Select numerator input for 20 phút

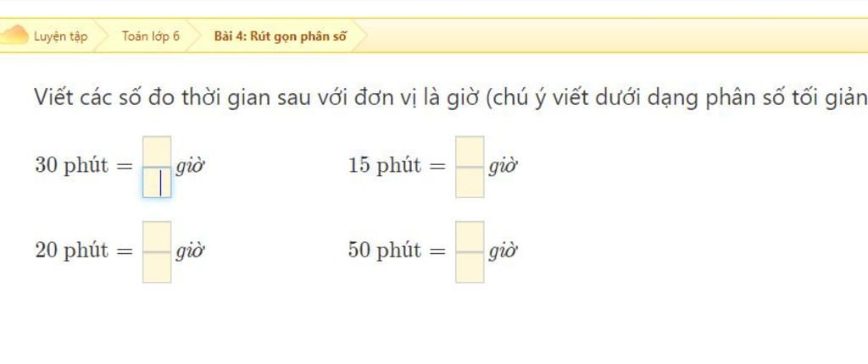pos(157,236)
